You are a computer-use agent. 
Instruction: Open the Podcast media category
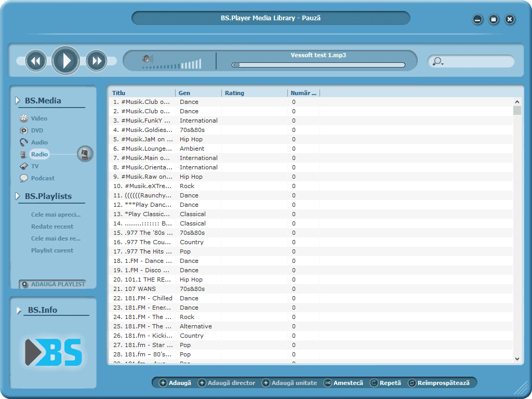click(43, 178)
